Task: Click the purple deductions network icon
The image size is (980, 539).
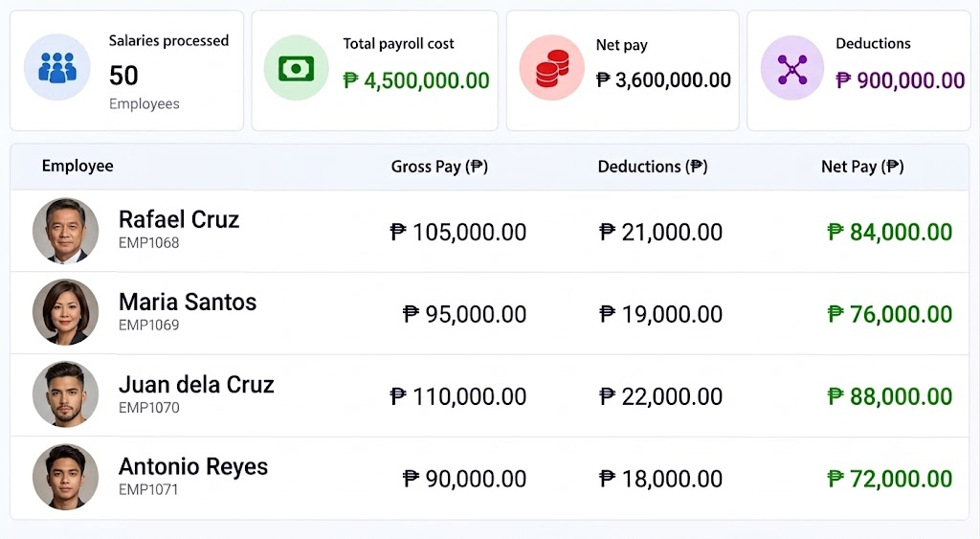Action: point(791,68)
